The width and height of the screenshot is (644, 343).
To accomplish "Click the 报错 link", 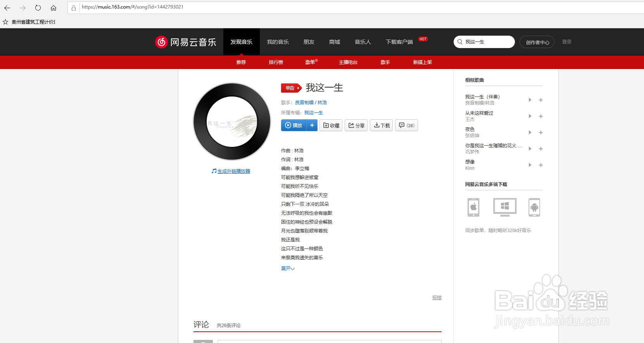I will pyautogui.click(x=437, y=298).
